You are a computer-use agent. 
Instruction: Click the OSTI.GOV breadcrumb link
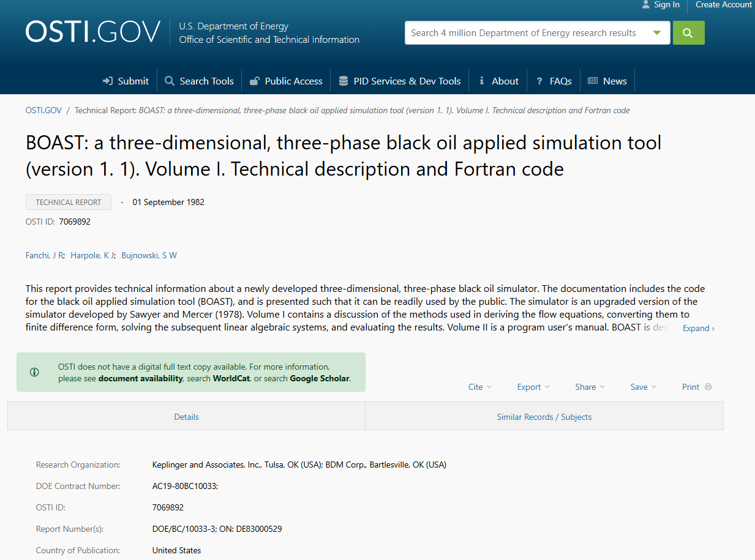click(x=43, y=111)
